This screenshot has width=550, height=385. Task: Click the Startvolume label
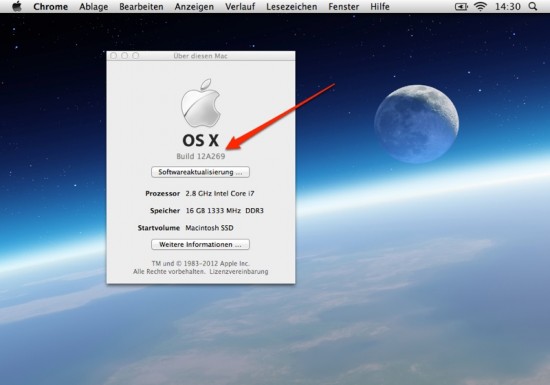click(x=159, y=228)
